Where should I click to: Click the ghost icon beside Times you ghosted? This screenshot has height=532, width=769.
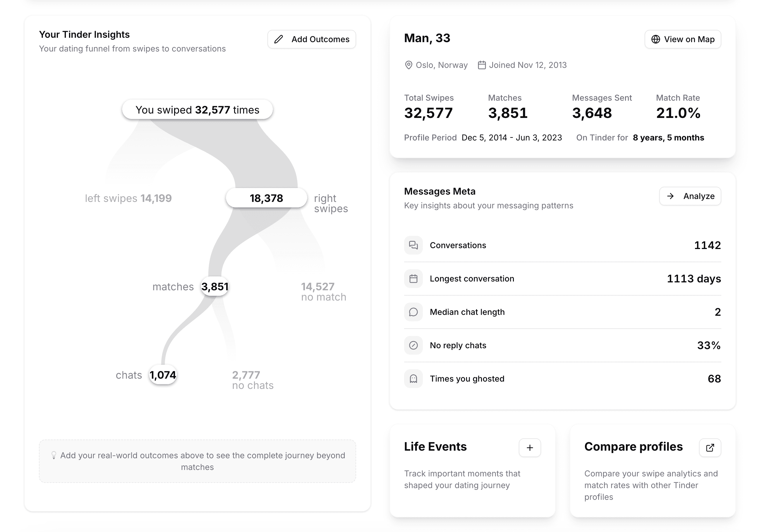(x=413, y=379)
